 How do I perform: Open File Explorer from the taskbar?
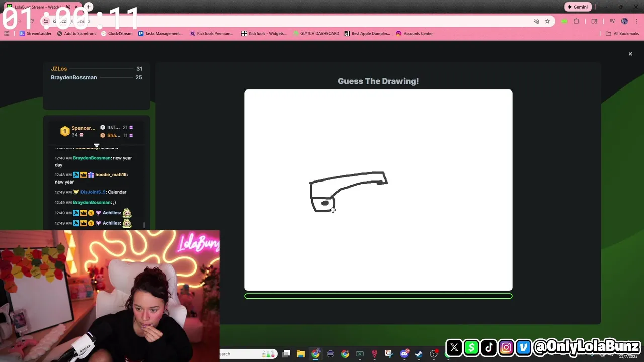click(x=301, y=354)
